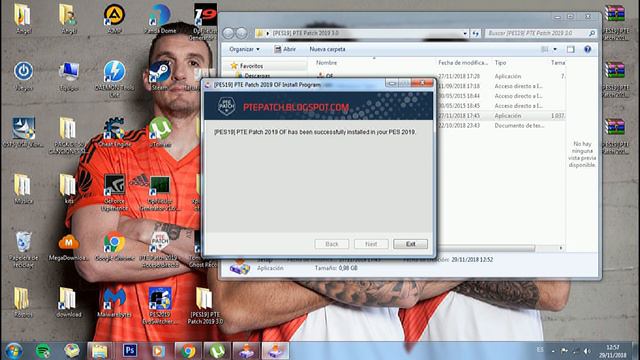Click Abrir in the Explorer toolbar
The image size is (640, 360).
pos(285,49)
